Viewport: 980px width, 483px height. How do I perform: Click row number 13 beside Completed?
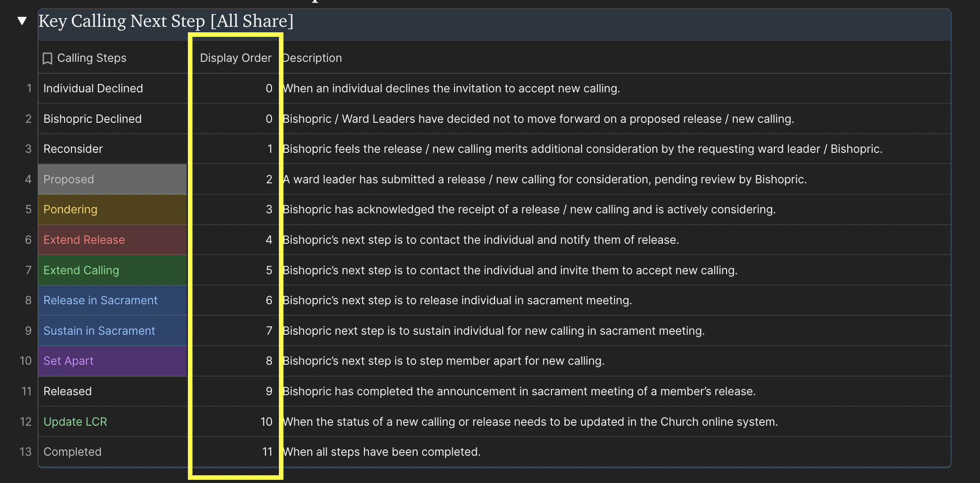[26, 452]
